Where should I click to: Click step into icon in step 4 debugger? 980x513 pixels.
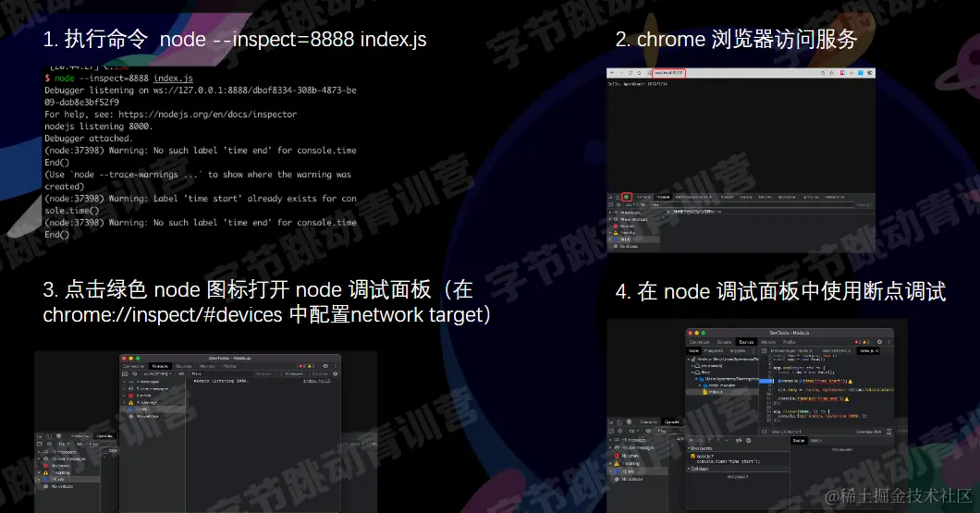(x=709, y=441)
